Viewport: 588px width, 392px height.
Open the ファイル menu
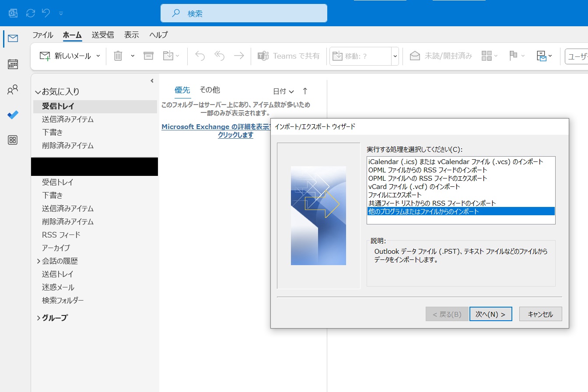[x=43, y=35]
